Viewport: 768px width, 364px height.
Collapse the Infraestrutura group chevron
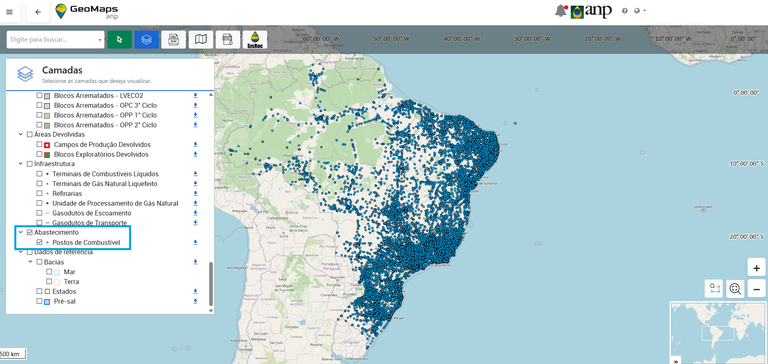(21, 164)
